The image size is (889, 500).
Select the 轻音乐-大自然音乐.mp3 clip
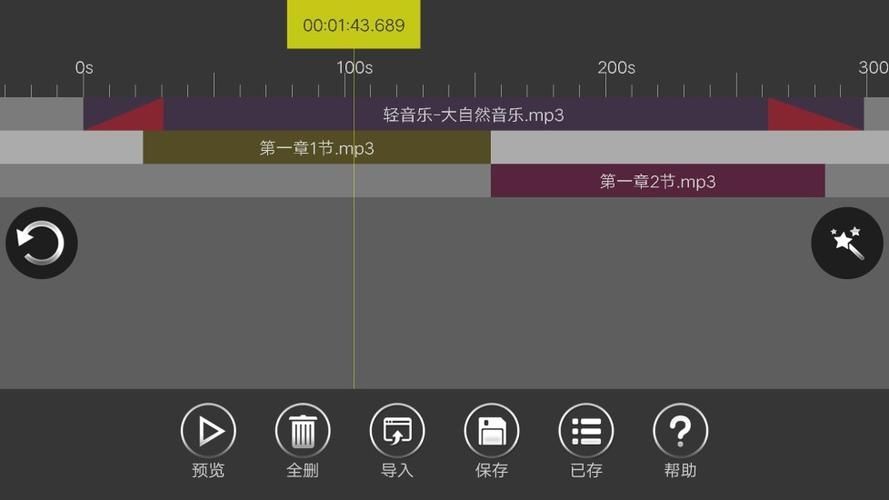coord(473,115)
